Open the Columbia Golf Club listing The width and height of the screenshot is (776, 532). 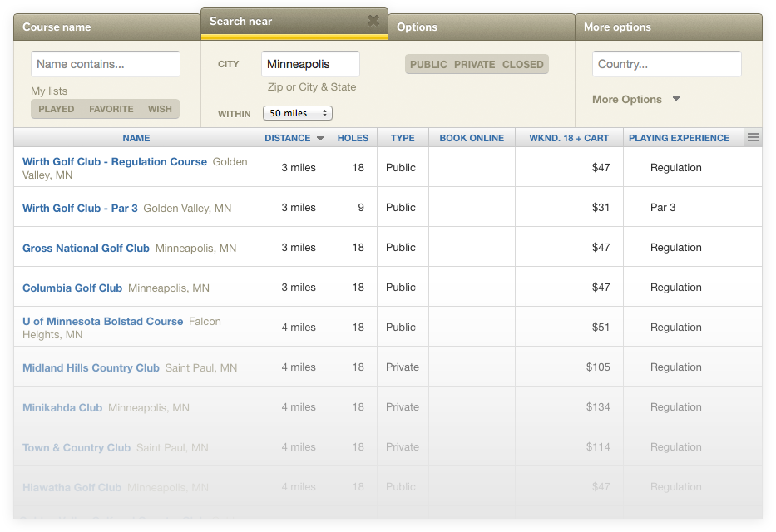click(73, 288)
